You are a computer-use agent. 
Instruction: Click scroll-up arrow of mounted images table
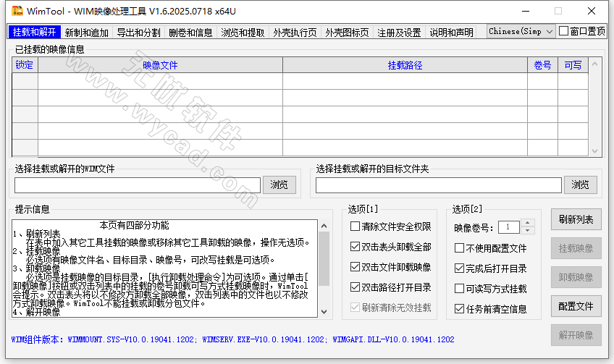595,65
